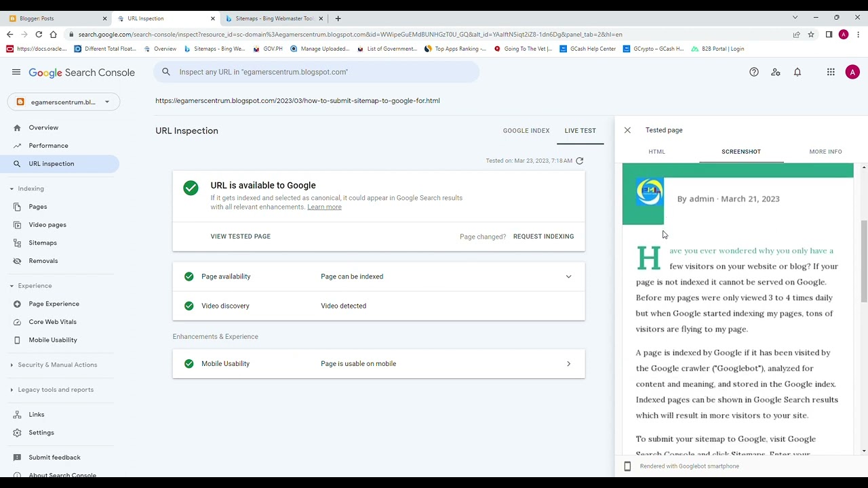Click the smartphone icon beside Rendered with Googlebot
Image resolution: width=868 pixels, height=488 pixels.
coord(627,466)
